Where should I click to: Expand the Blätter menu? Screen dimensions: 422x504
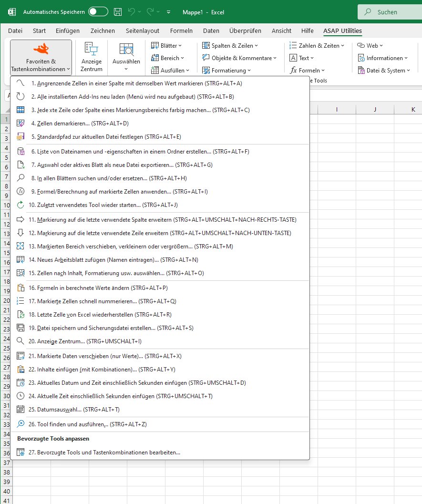click(x=166, y=46)
